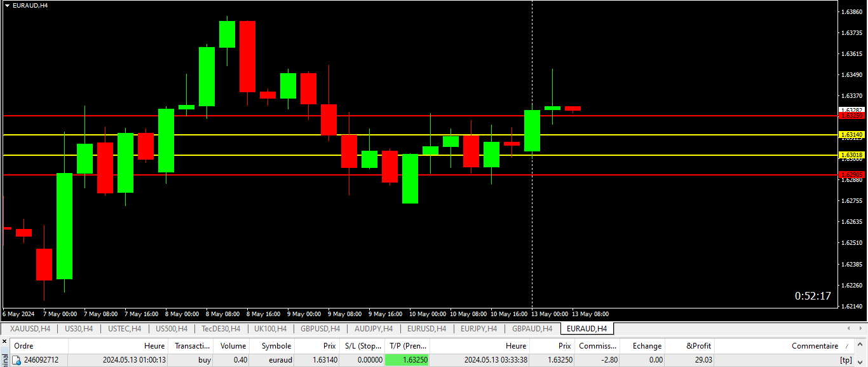Image resolution: width=868 pixels, height=367 pixels.
Task: Switch to the GBPUSD,H4 chart tab
Action: 320,329
